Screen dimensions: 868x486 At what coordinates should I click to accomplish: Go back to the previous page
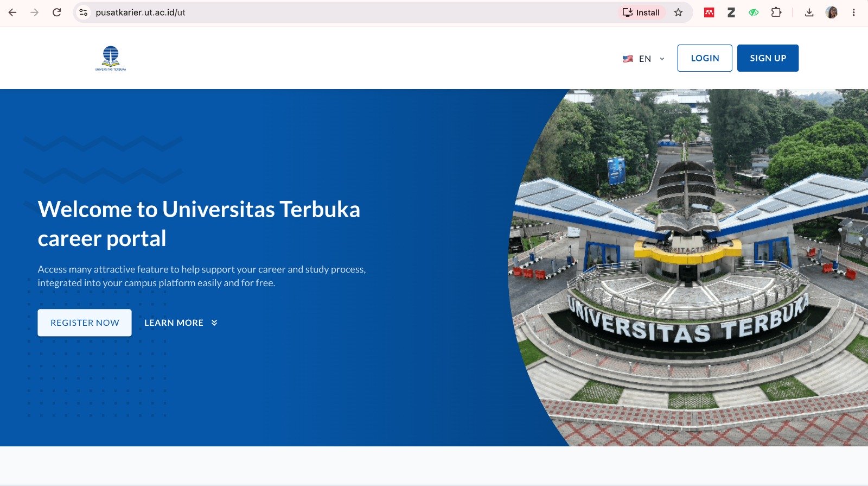click(x=12, y=12)
